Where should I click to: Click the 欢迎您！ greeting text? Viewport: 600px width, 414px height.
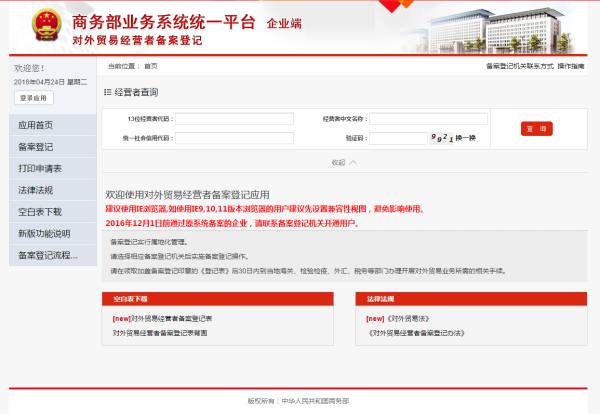pos(29,68)
